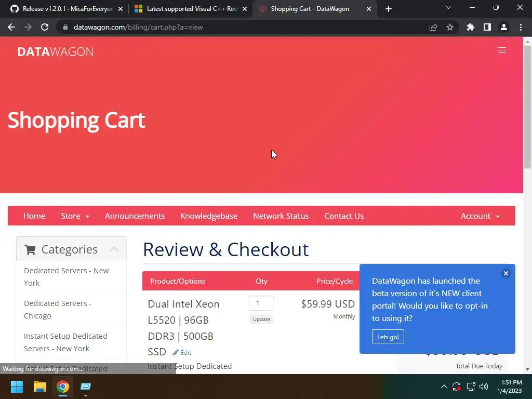This screenshot has width=532, height=399.
Task: Open the Contact Us page
Action: click(x=344, y=216)
